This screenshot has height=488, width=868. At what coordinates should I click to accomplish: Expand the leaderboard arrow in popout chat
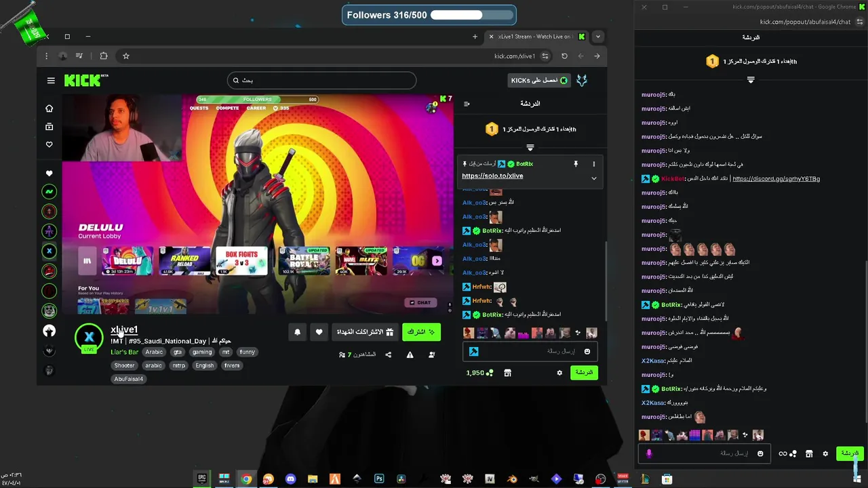(751, 79)
